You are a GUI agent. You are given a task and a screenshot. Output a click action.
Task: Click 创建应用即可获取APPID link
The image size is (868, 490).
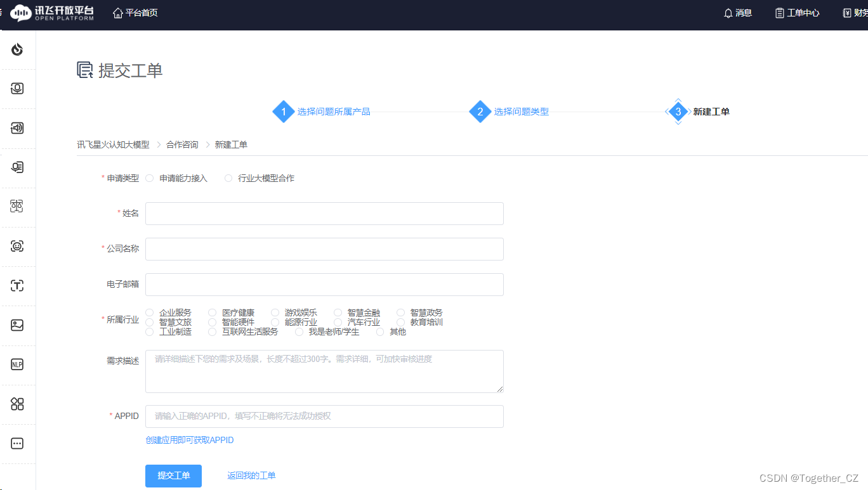click(190, 440)
